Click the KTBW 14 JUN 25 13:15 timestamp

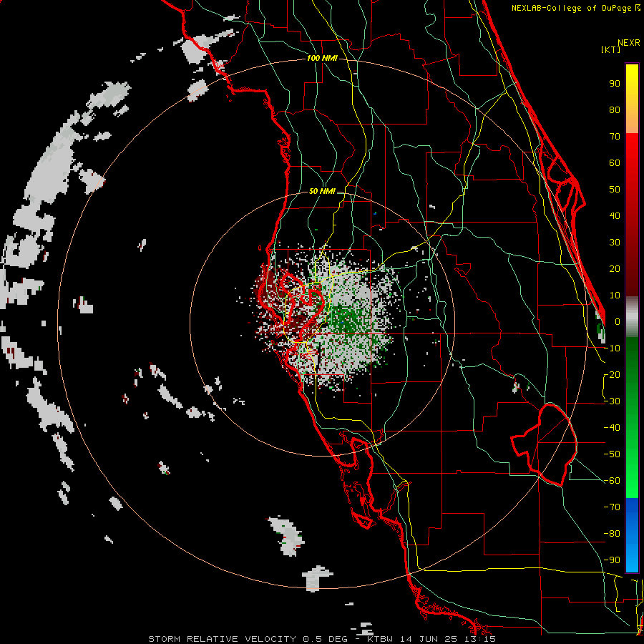pyautogui.click(x=431, y=639)
